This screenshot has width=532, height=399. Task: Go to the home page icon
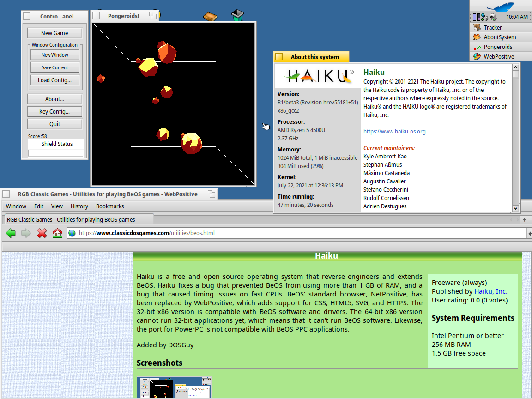pyautogui.click(x=57, y=233)
